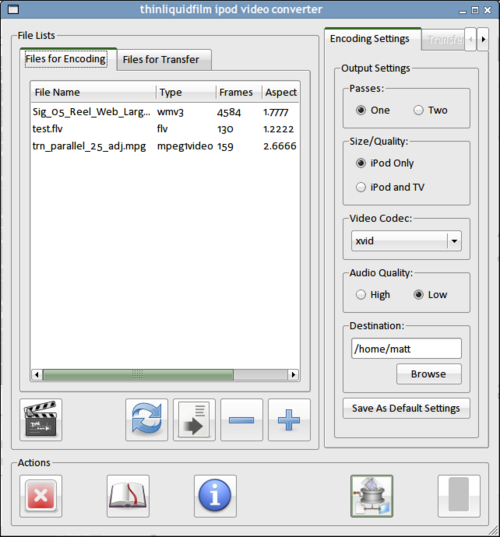This screenshot has height=537, width=500.
Task: Open the blue info about icon
Action: [215, 496]
